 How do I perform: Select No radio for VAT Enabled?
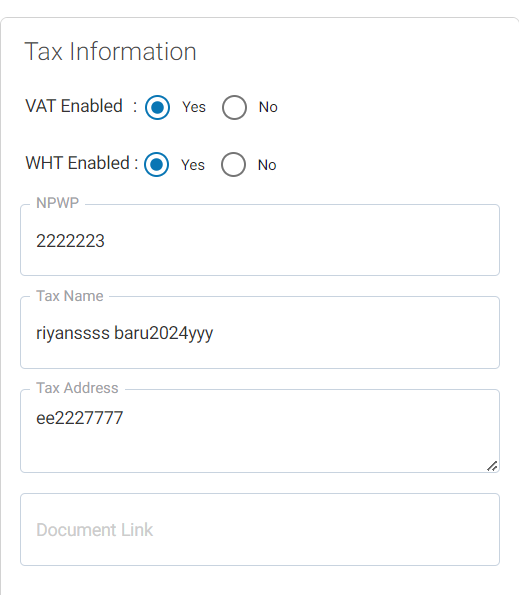coord(234,107)
